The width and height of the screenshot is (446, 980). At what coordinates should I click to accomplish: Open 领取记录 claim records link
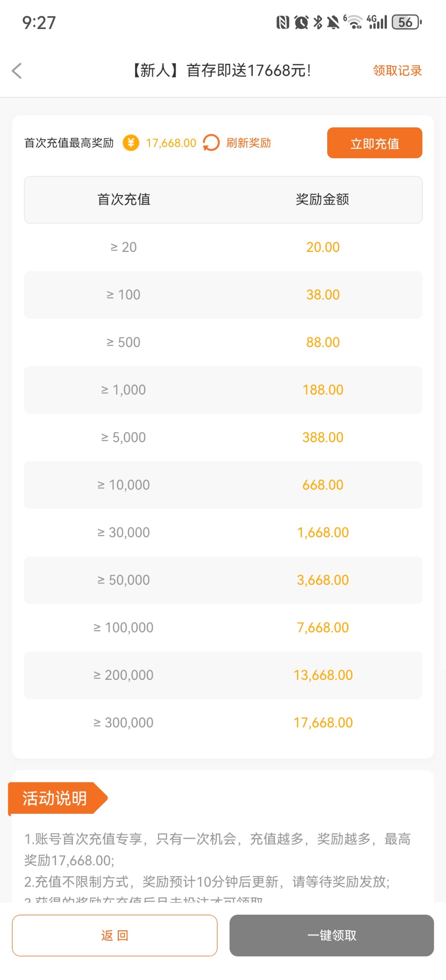[x=397, y=71]
